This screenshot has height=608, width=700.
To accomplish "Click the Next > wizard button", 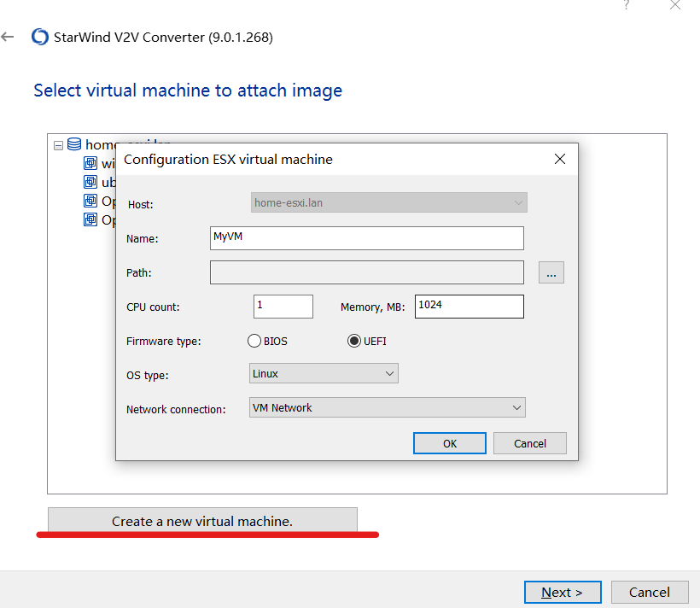I will coord(563,593).
